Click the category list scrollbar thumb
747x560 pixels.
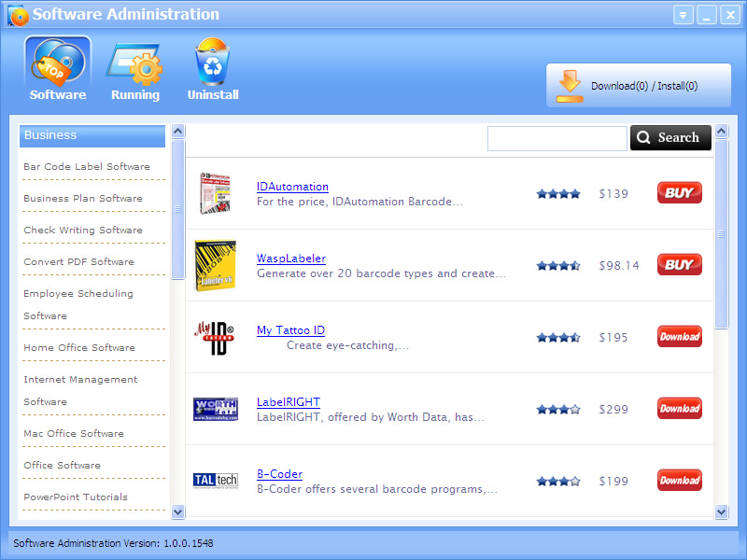click(178, 209)
